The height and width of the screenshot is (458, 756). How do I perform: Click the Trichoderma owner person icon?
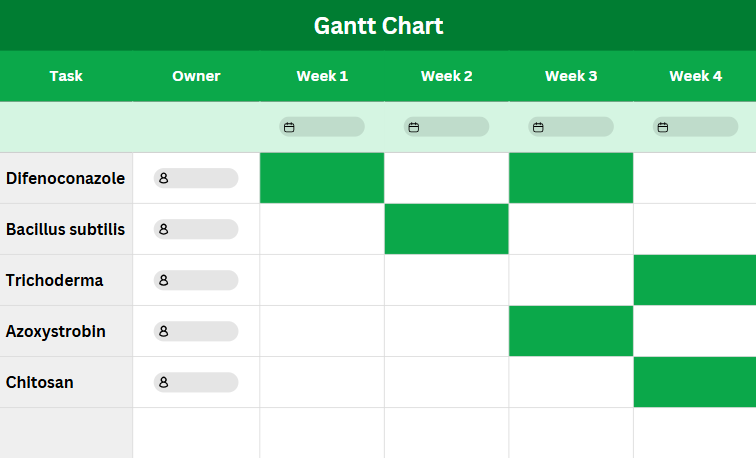coord(163,280)
